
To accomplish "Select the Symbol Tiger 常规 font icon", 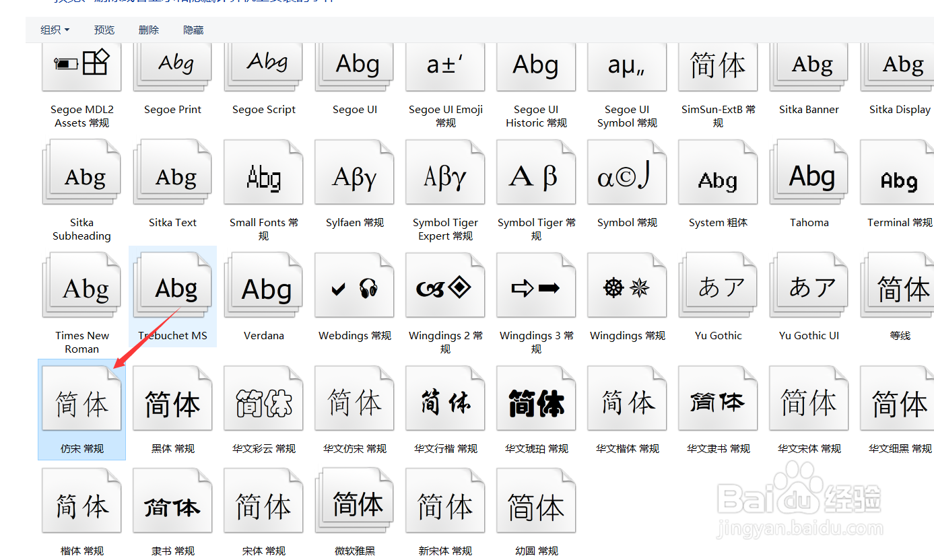I will 536,171.
